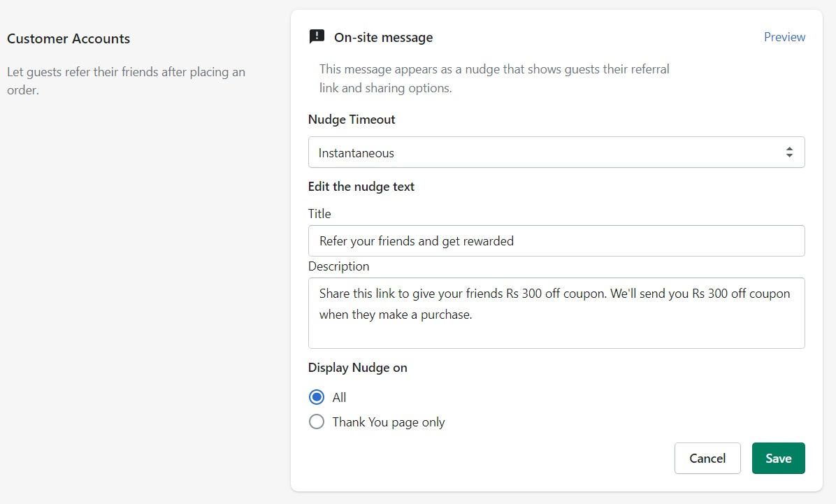Click the Description field label

point(338,266)
